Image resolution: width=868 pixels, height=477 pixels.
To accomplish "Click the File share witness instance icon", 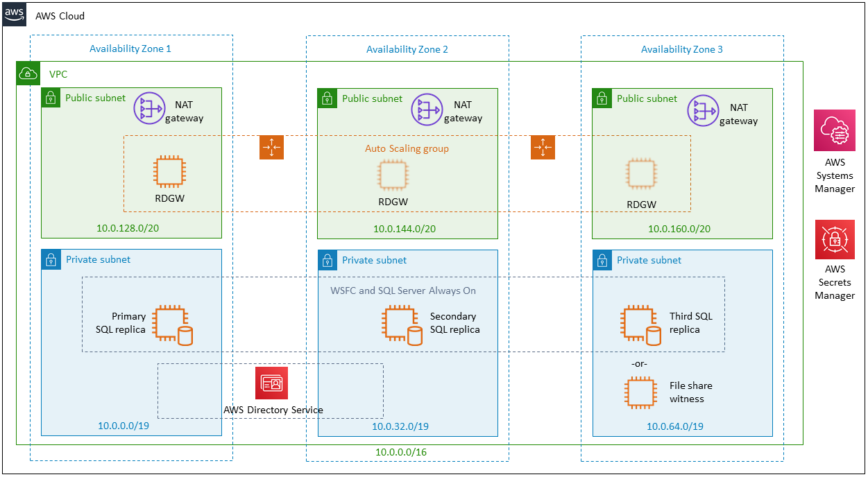I will (640, 392).
